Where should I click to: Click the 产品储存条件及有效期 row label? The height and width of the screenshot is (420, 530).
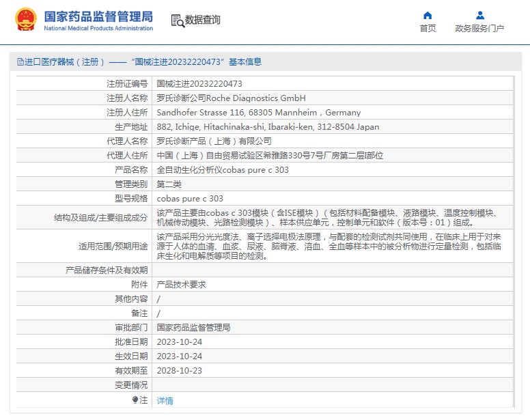[x=107, y=270]
